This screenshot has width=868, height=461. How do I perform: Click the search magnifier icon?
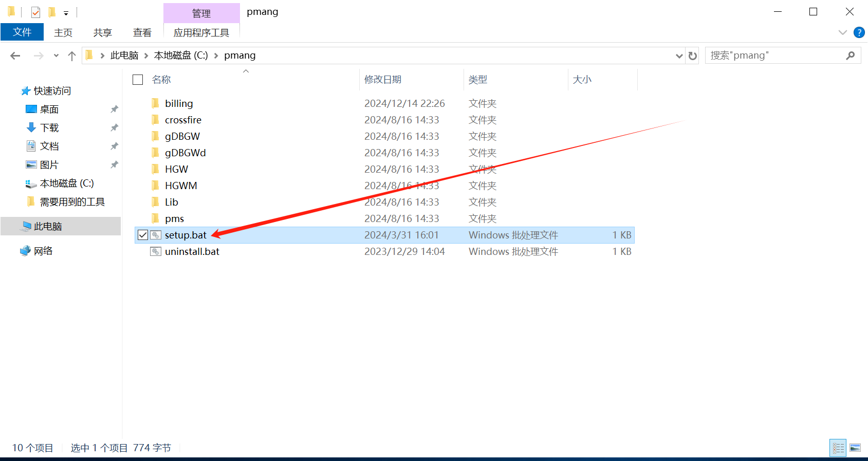coord(851,56)
